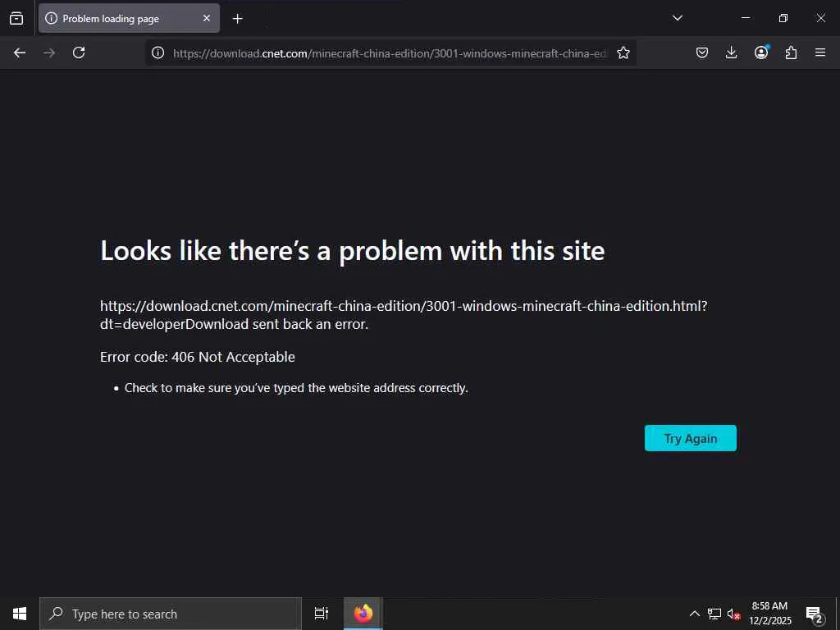Image resolution: width=840 pixels, height=630 pixels.
Task: Open the Action Center notifications
Action: [814, 614]
